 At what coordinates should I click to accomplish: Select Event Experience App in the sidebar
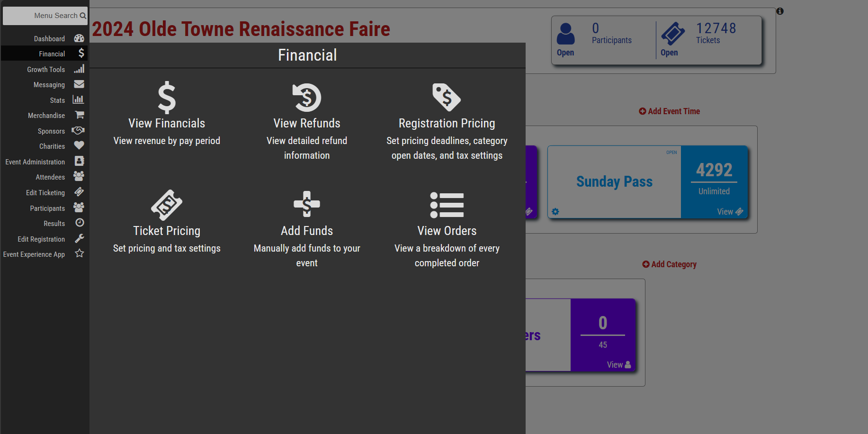(34, 254)
